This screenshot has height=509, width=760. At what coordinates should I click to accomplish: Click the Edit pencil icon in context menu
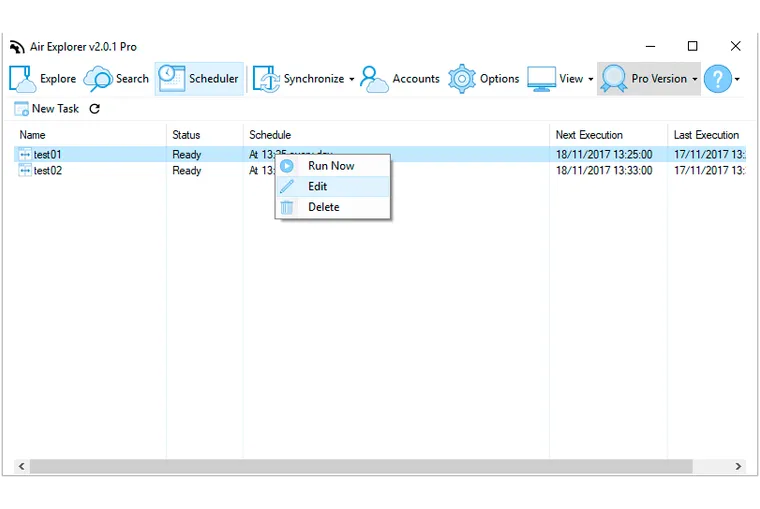point(287,186)
